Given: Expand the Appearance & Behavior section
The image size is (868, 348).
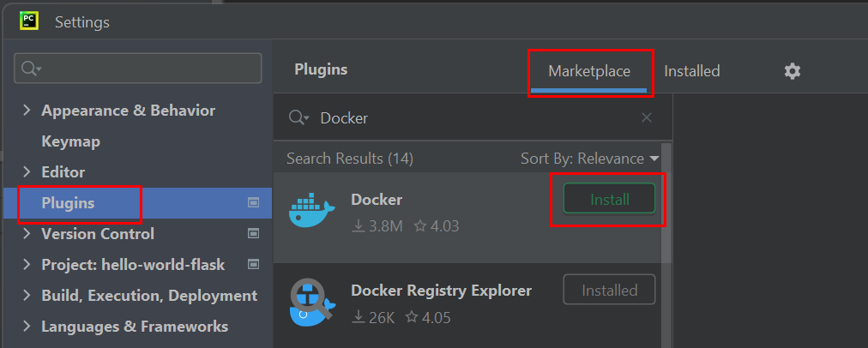Looking at the screenshot, I should [x=26, y=110].
